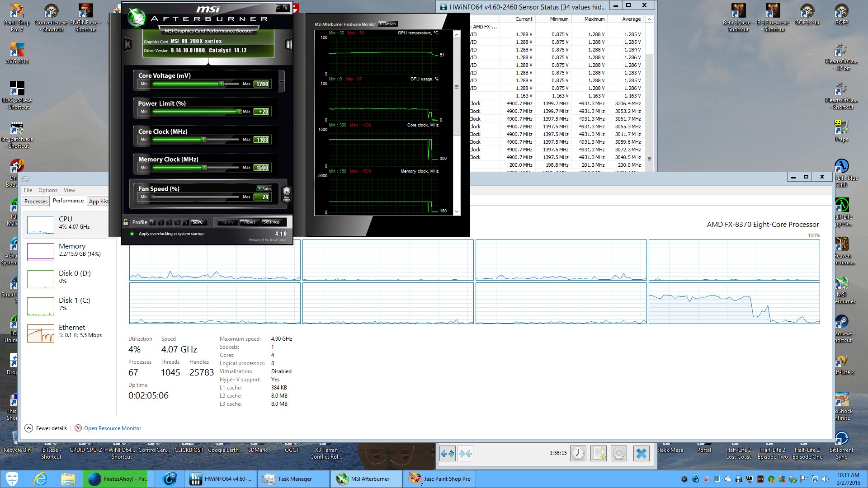Viewport: 868px width, 488px height.
Task: Click HWiNFO Average column header
Action: [x=625, y=19]
